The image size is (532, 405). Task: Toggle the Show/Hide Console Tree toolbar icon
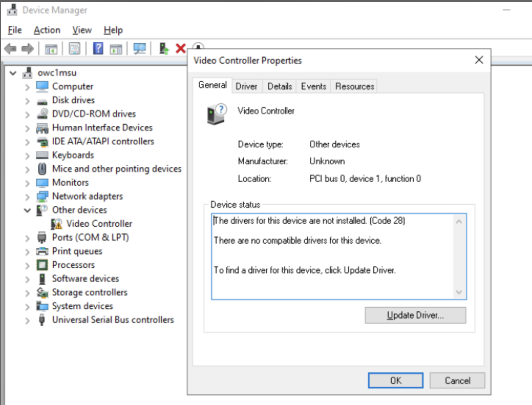51,49
